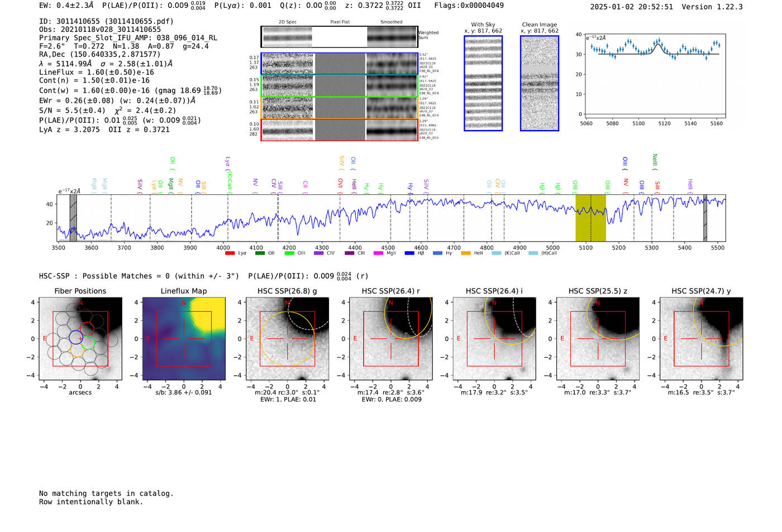Open the HSC SSP(26.4) r image
The height and width of the screenshot is (532, 782).
pyautogui.click(x=391, y=339)
